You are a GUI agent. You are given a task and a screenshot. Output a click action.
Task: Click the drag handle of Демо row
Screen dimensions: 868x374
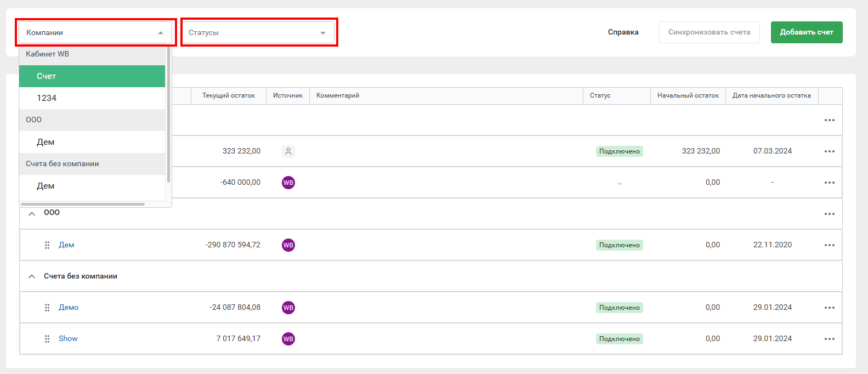tap(47, 308)
